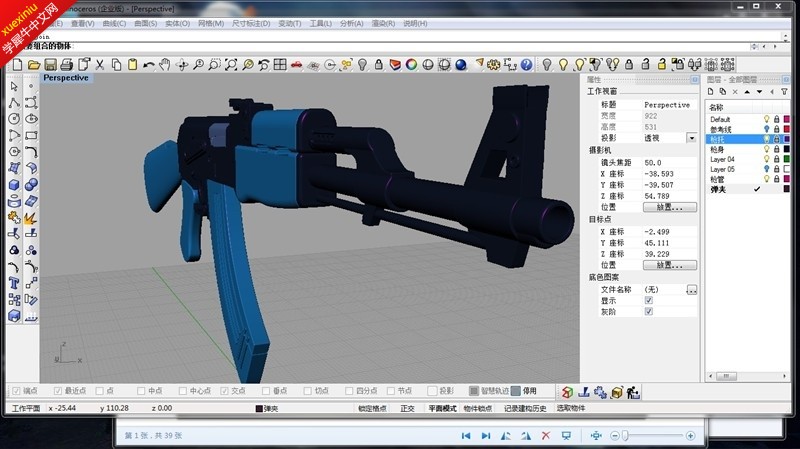Toggle 正交 ortho mode in status bar
The width and height of the screenshot is (800, 449).
coord(407,408)
